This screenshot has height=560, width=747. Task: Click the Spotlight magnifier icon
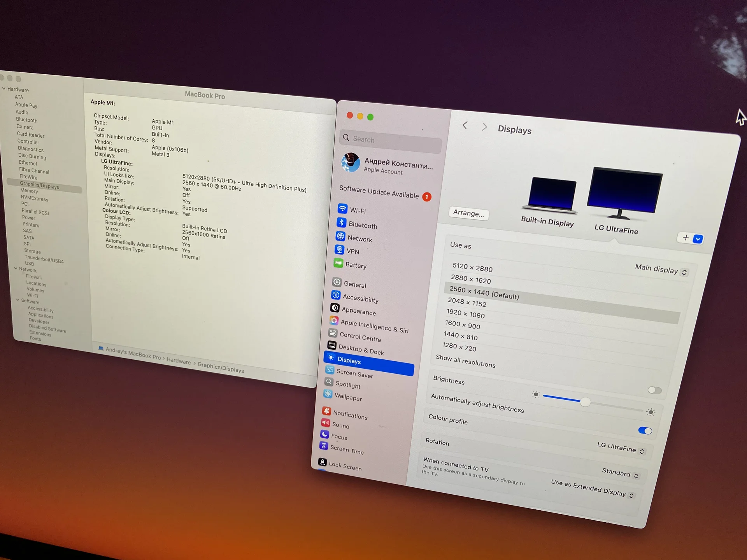[329, 381]
